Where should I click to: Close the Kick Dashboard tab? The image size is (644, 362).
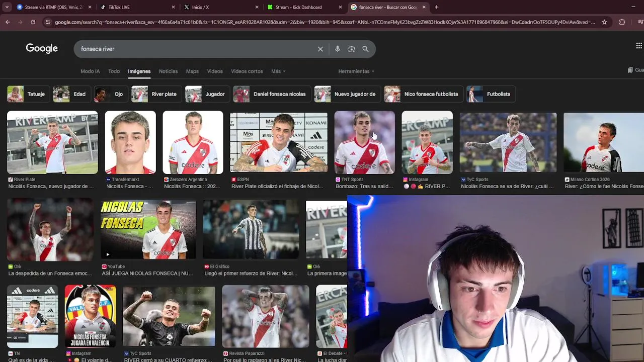[340, 7]
